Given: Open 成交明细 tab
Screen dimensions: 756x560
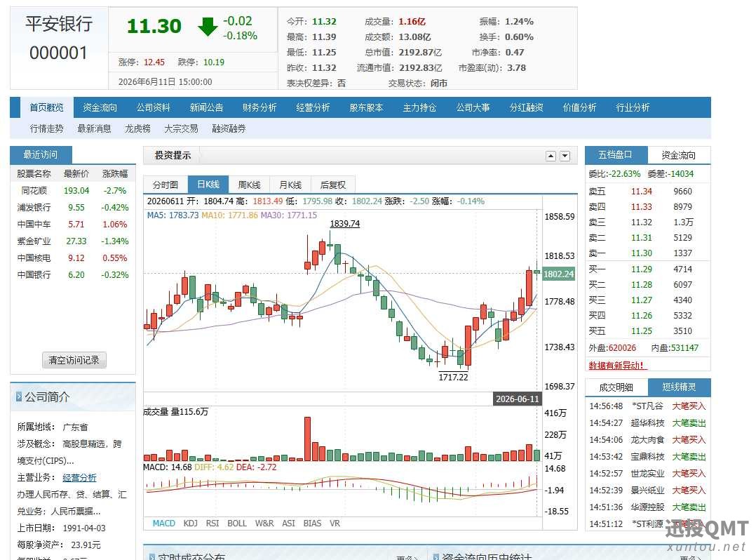Looking at the screenshot, I should click(x=616, y=387).
